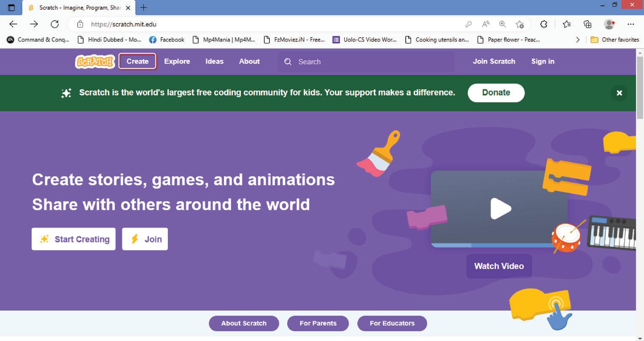The width and height of the screenshot is (644, 341).
Task: Click Sign in on Scratch navbar
Action: click(x=543, y=61)
